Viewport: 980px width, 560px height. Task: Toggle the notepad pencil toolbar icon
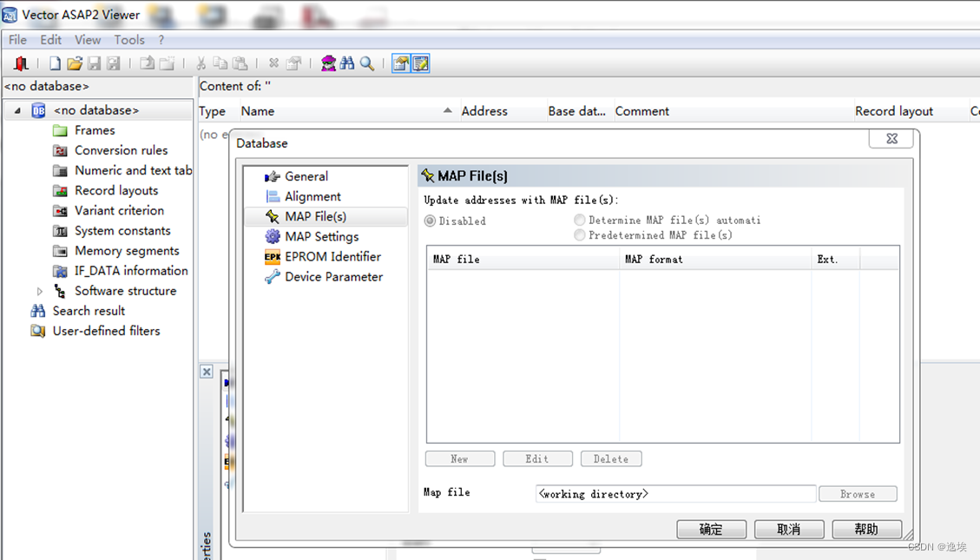(x=421, y=63)
